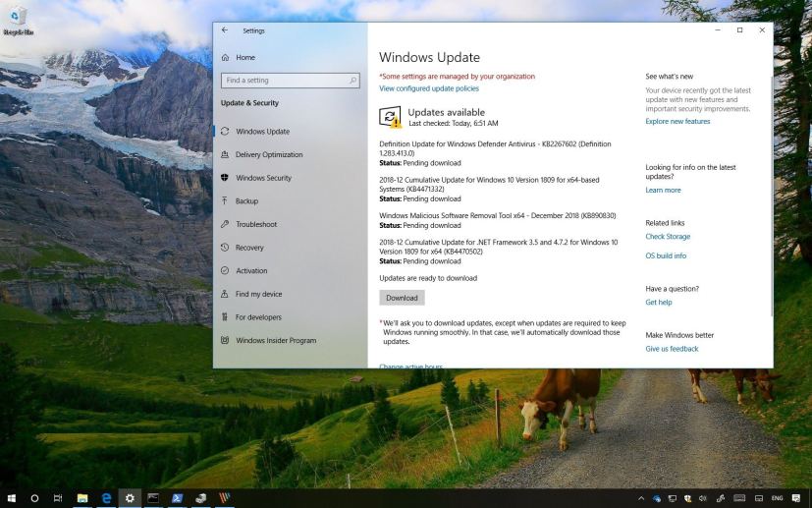Open the Recycle Bin desktop icon
Viewport: 812px width, 508px height.
point(18,22)
